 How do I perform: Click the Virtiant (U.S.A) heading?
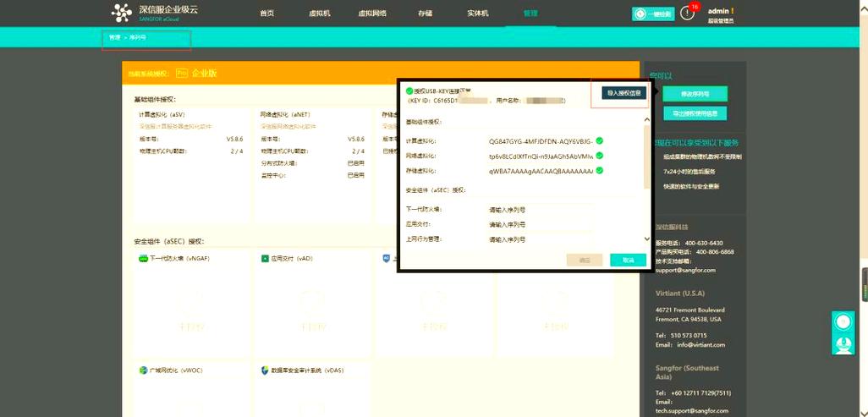click(x=680, y=294)
